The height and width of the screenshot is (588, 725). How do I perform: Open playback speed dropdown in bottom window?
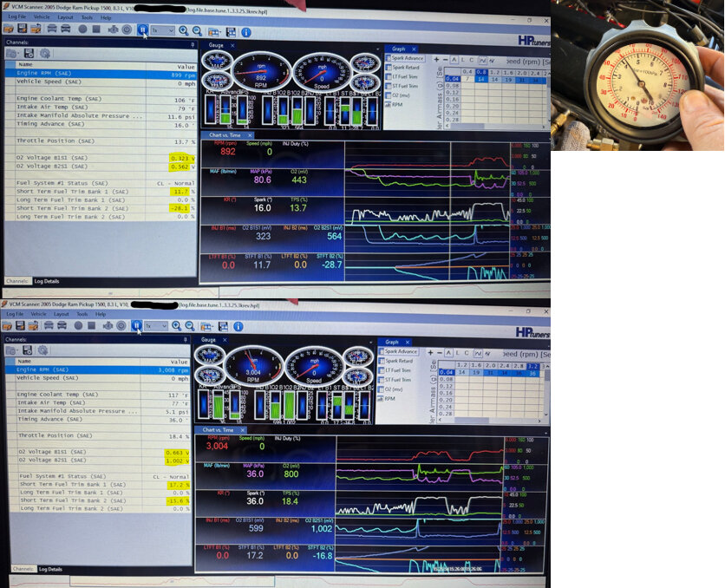coord(156,326)
